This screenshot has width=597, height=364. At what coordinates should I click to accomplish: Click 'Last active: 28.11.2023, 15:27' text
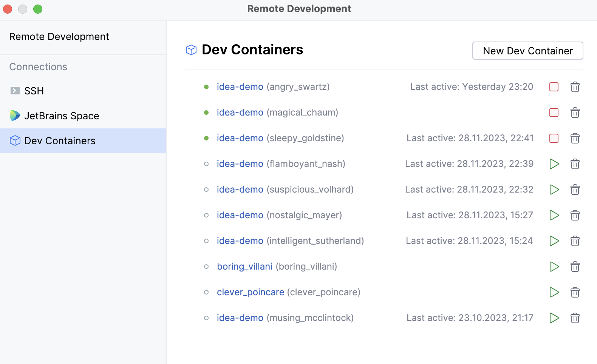click(x=470, y=215)
